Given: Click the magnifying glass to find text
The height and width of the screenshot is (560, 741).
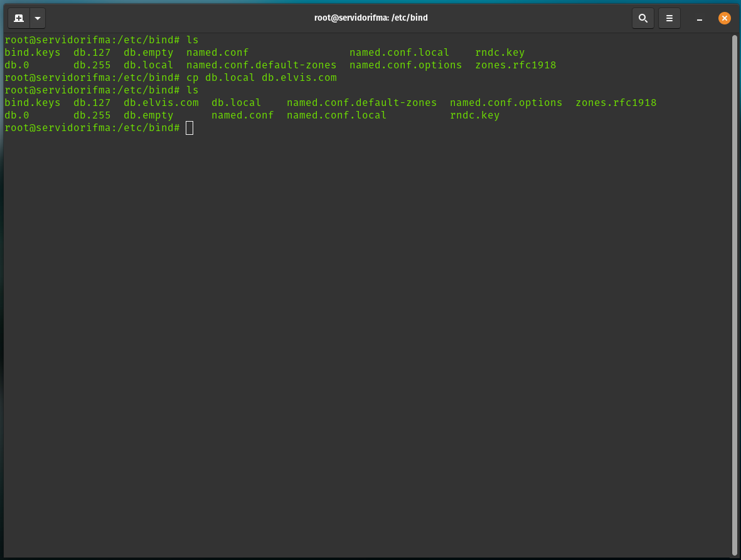Looking at the screenshot, I should (642, 18).
